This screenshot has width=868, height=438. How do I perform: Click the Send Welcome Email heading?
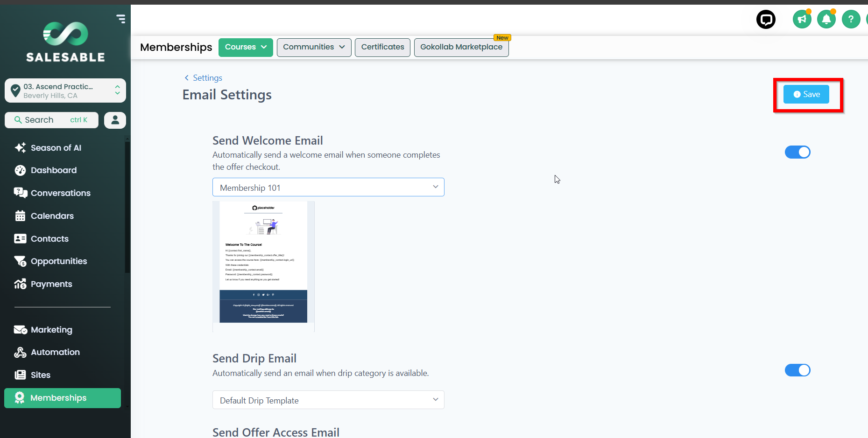point(268,140)
